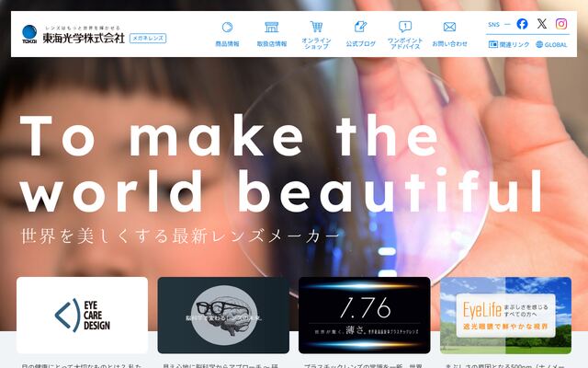Open the 1.76 thin lens card
The width and height of the screenshot is (588, 368).
point(365,315)
